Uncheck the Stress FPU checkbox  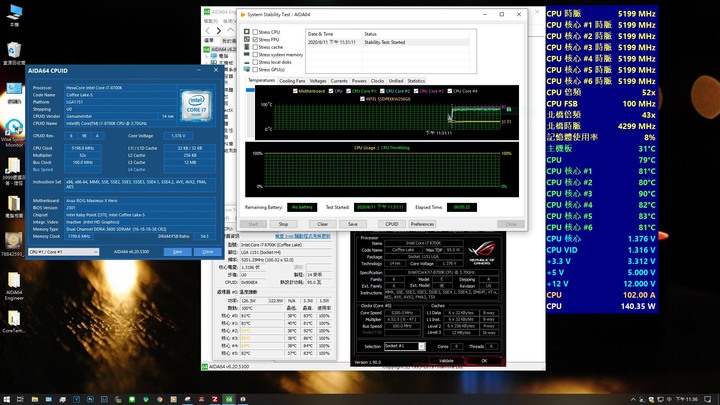255,39
